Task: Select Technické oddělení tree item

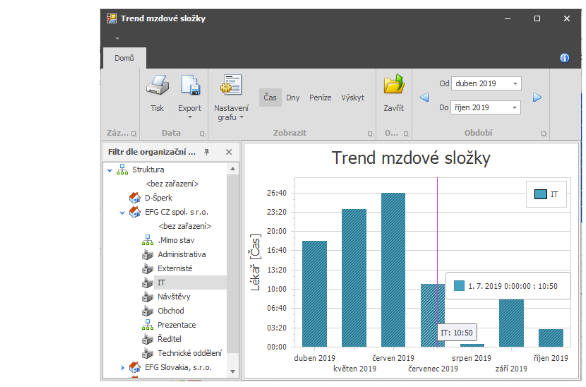Action: (189, 353)
